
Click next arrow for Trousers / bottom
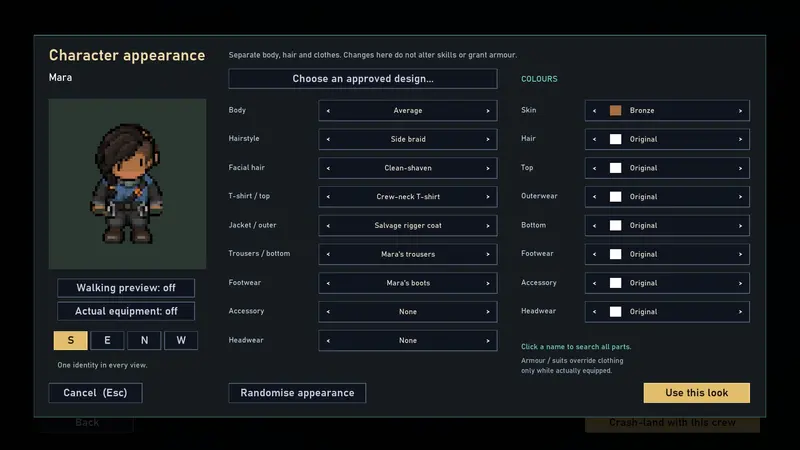pyautogui.click(x=488, y=254)
